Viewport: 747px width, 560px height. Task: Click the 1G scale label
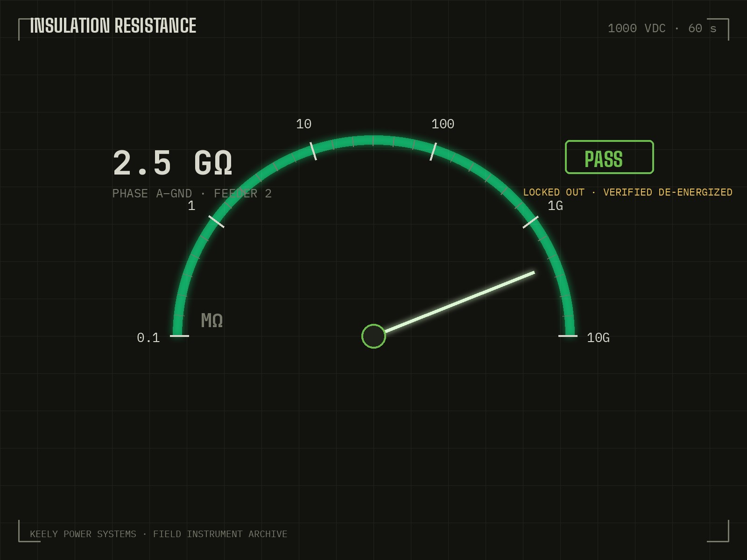click(x=555, y=206)
